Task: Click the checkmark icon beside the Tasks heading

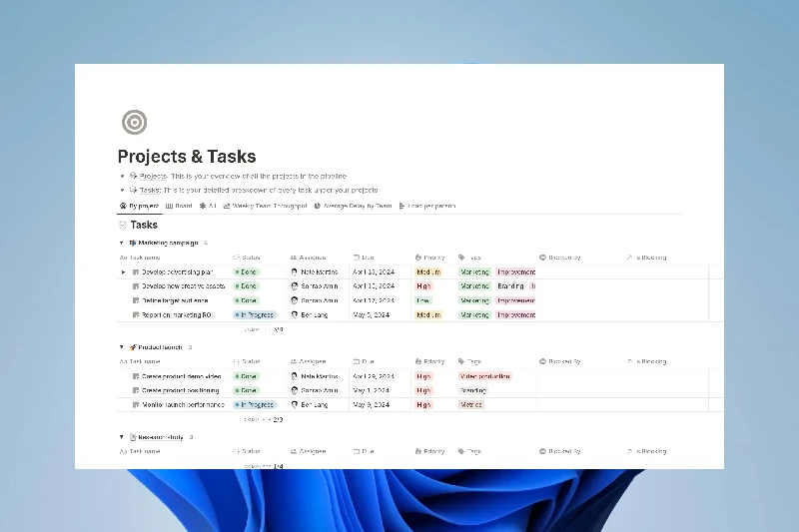Action: coord(123,226)
